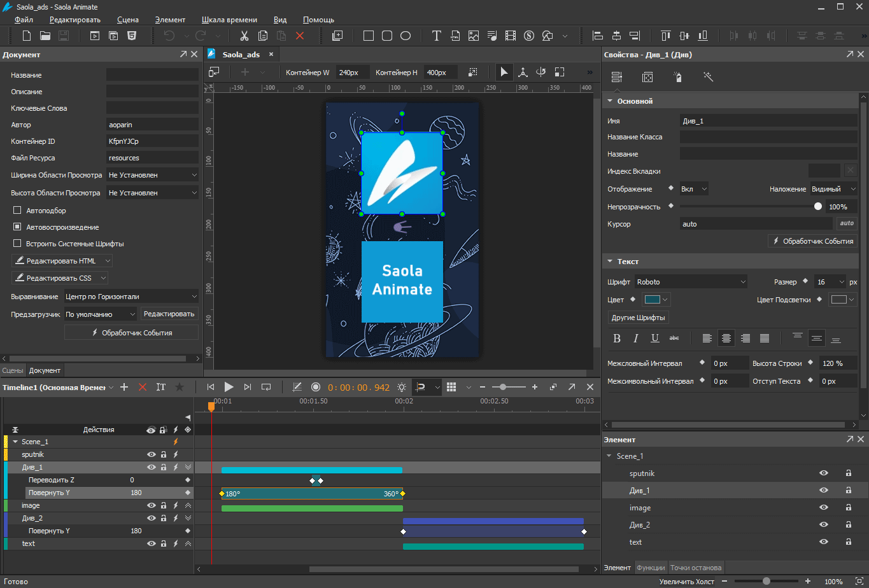Open the Сцена menu
The image size is (869, 588).
click(128, 19)
